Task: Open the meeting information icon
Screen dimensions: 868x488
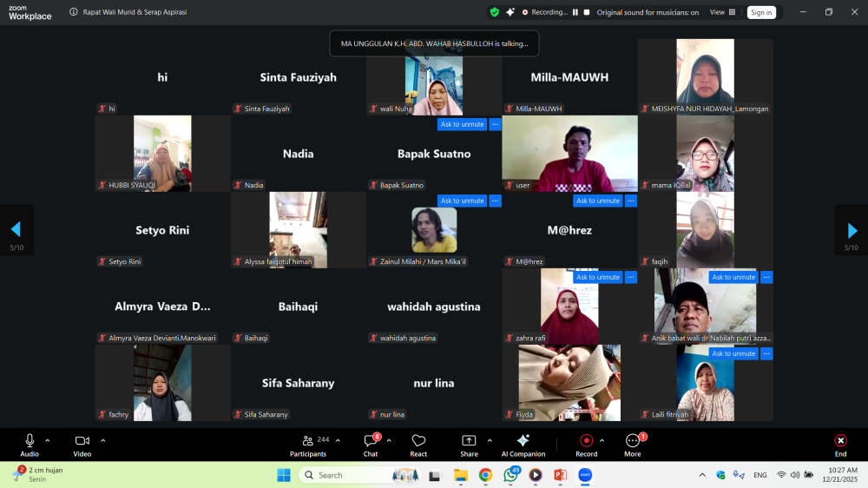Action: coord(73,11)
